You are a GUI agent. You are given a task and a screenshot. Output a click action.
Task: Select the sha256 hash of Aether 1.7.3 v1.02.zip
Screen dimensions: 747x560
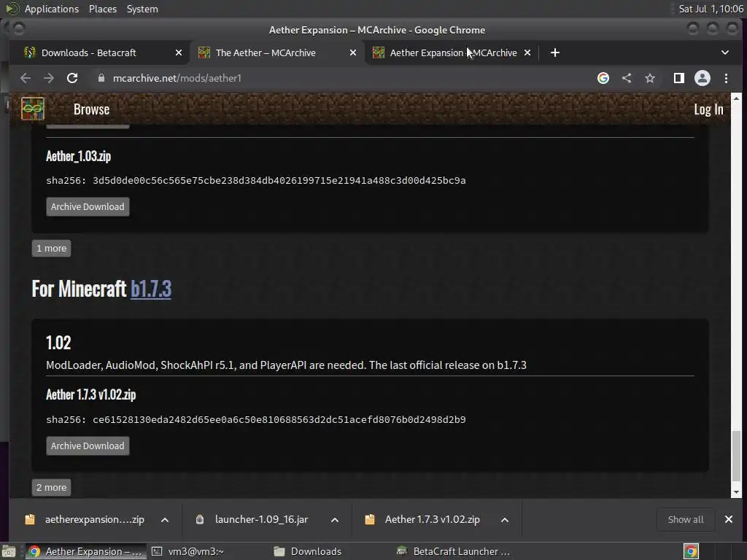coord(279,419)
